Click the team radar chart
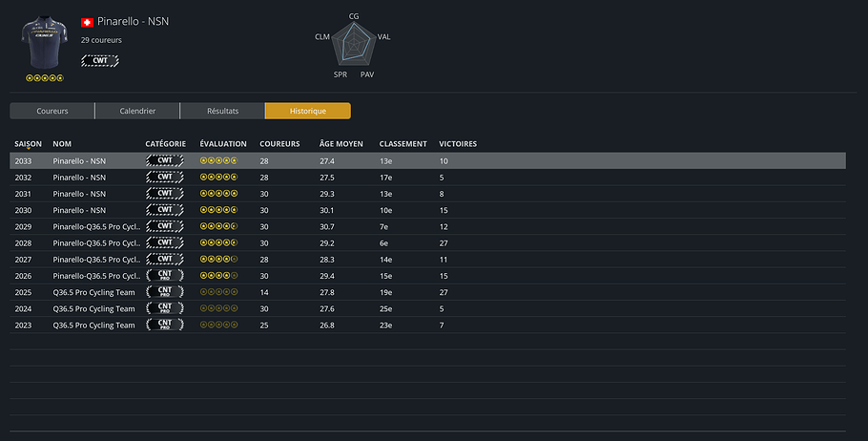Screen dimensions: 868x441 click(354, 44)
